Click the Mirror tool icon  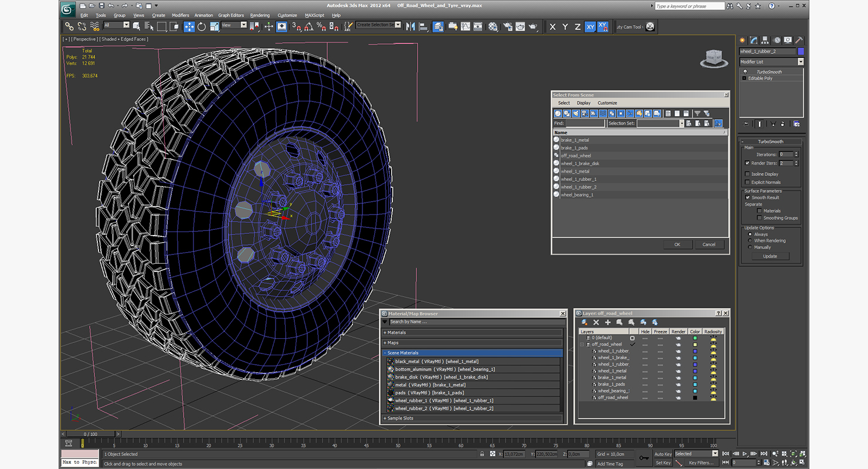pyautogui.click(x=411, y=26)
